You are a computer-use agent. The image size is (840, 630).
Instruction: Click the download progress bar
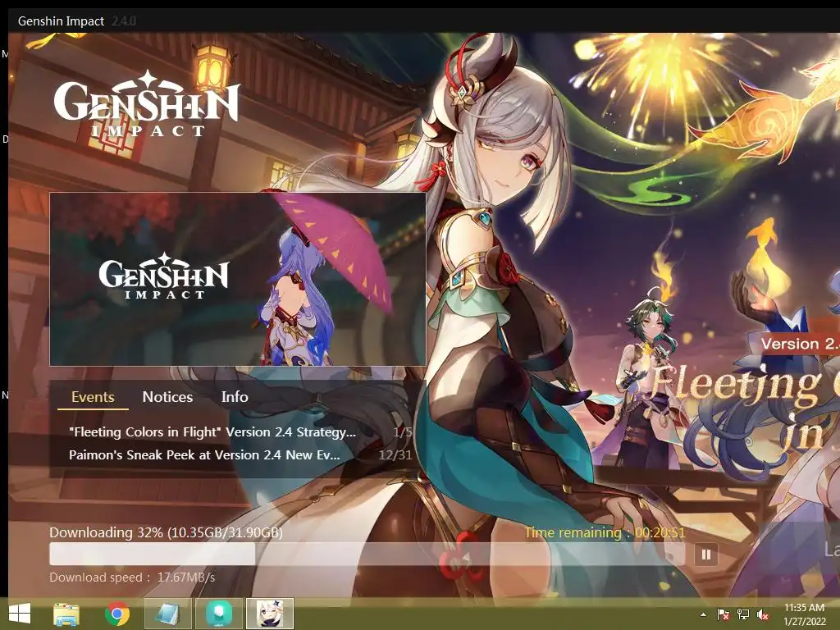point(367,555)
